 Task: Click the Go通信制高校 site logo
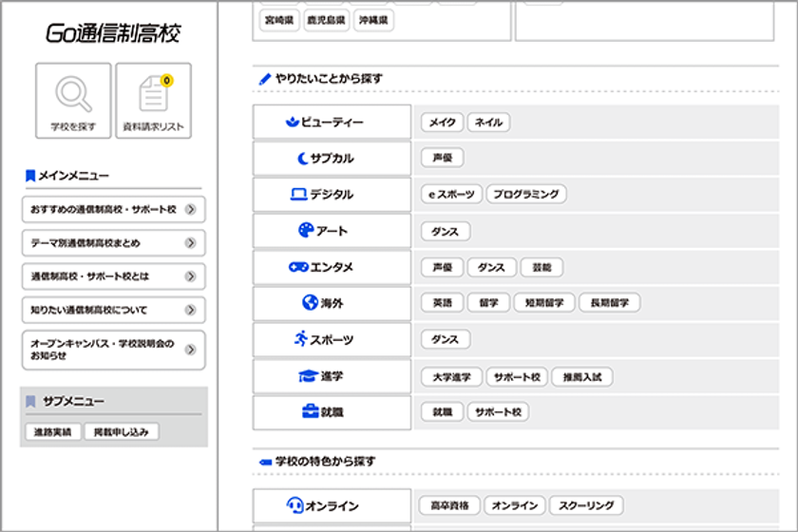click(113, 33)
